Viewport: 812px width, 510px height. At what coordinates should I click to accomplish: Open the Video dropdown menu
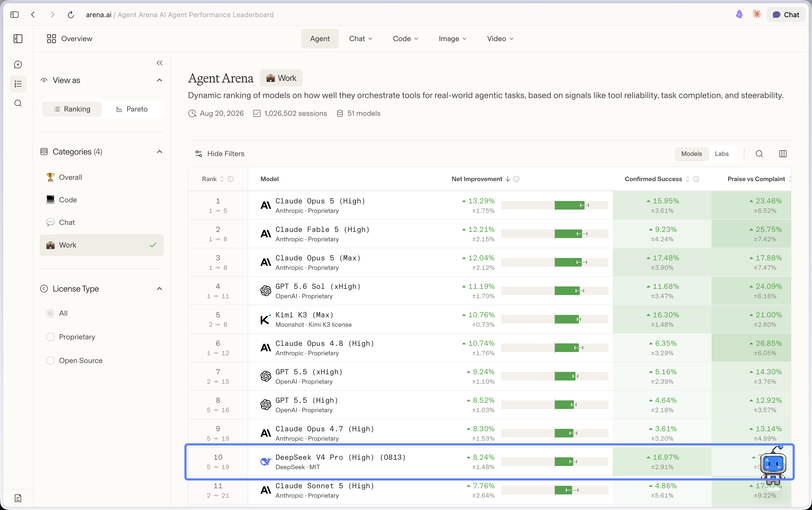tap(500, 39)
